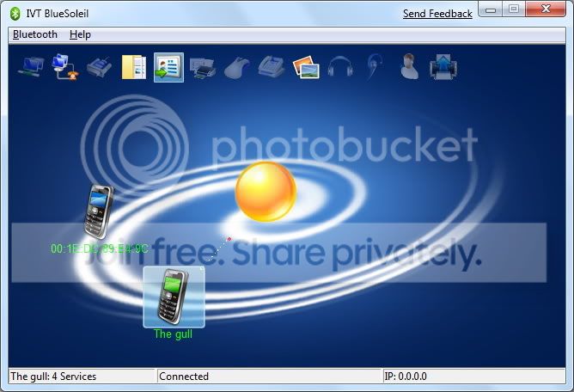Screen dimensions: 574x392
Task: Click the 'Connected' status bar entry
Action: point(184,377)
